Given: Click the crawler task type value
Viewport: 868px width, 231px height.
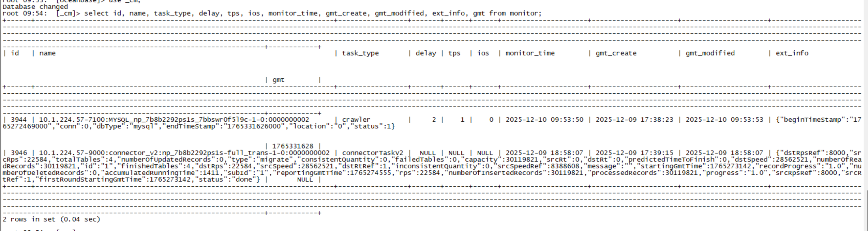Looking at the screenshot, I should click(356, 120).
